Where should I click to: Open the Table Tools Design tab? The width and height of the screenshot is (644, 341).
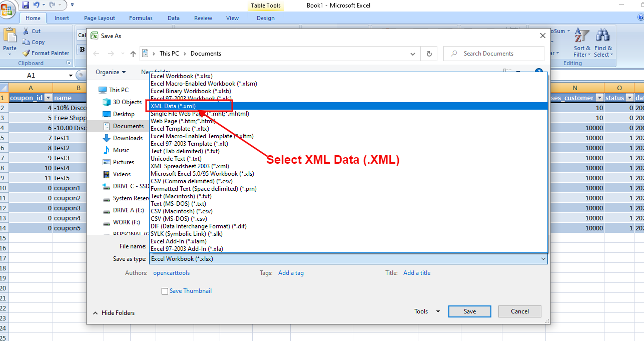(266, 18)
